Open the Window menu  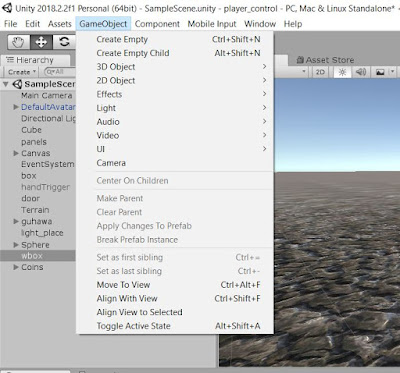coord(260,24)
